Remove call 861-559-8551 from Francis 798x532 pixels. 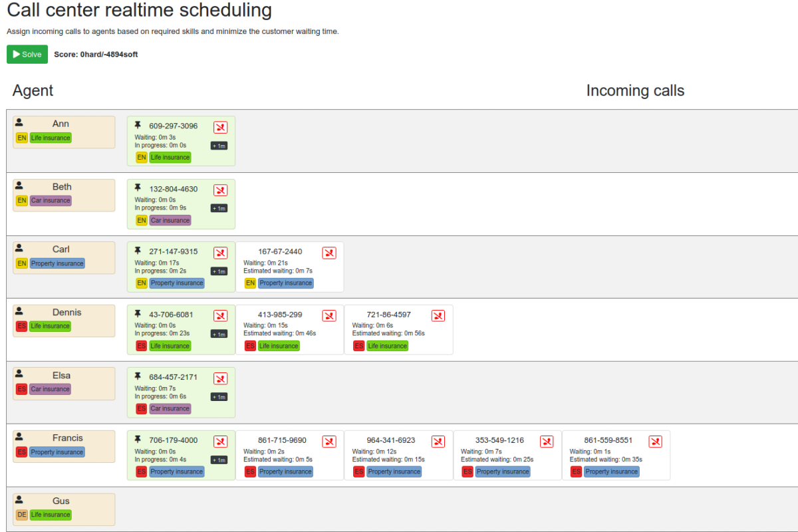tap(655, 442)
